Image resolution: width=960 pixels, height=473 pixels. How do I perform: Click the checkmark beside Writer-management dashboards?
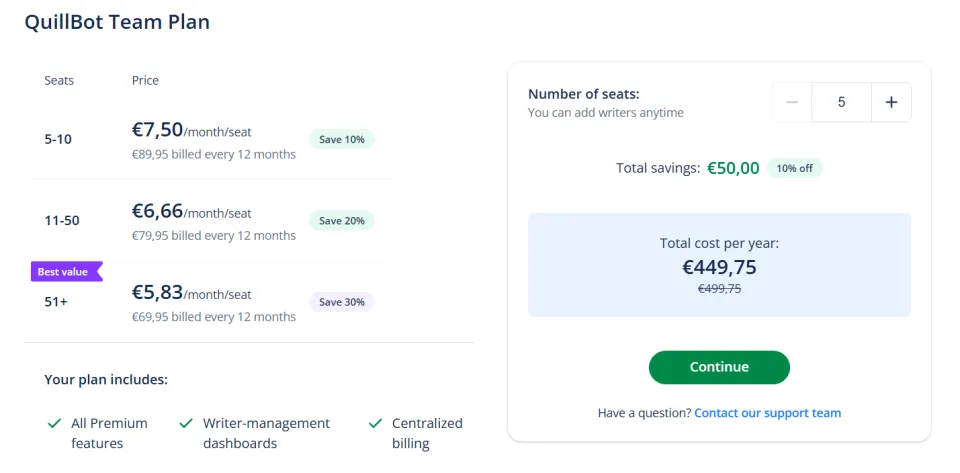tap(186, 423)
